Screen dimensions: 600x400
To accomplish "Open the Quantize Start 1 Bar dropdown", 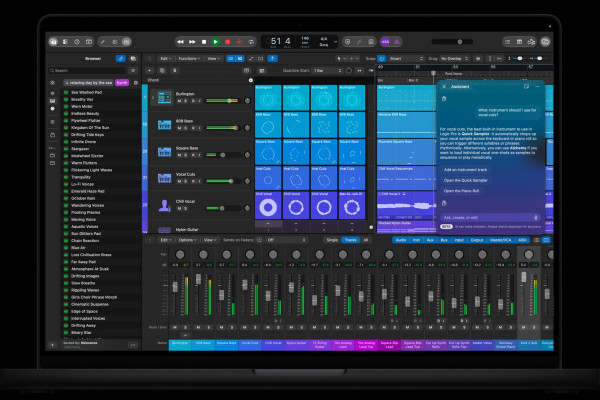I will [327, 70].
